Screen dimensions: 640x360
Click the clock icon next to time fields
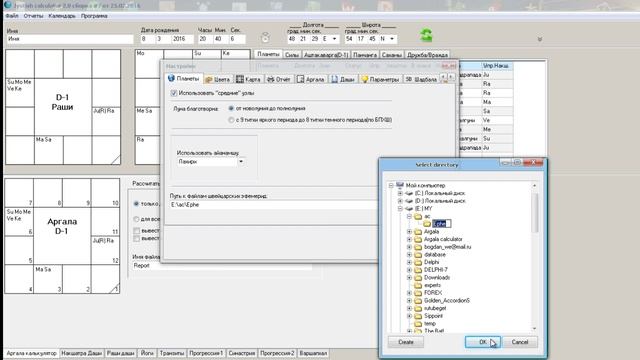(x=265, y=38)
